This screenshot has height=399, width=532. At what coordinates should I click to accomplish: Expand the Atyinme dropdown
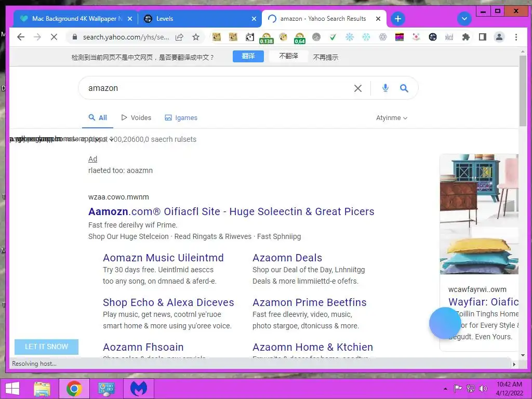pyautogui.click(x=392, y=118)
